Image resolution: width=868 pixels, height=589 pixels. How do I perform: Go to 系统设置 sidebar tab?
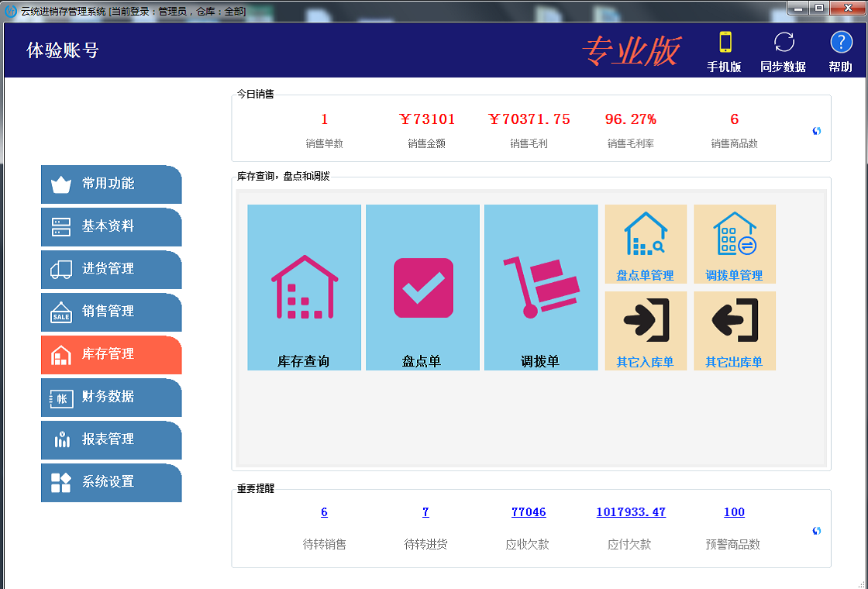[x=111, y=483]
